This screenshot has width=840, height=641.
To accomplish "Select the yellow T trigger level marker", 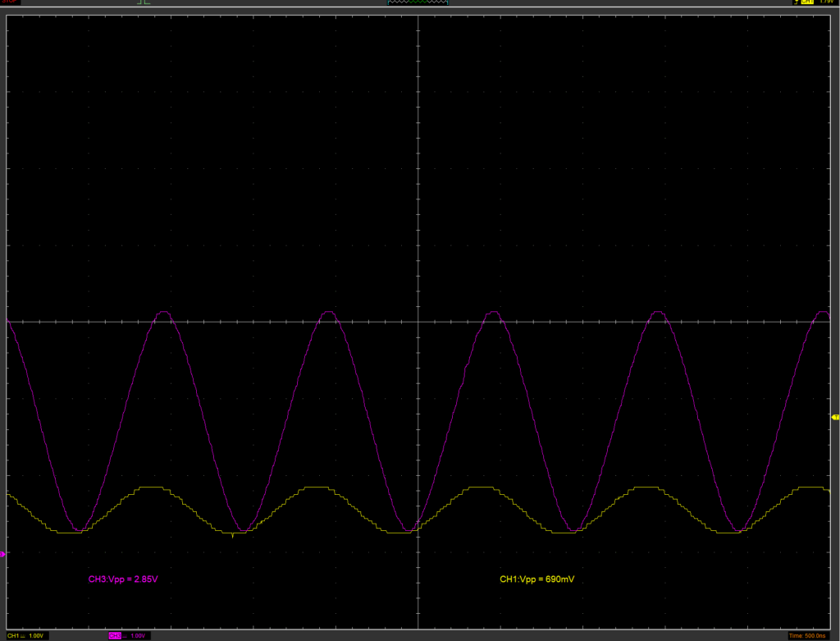I will pos(835,418).
